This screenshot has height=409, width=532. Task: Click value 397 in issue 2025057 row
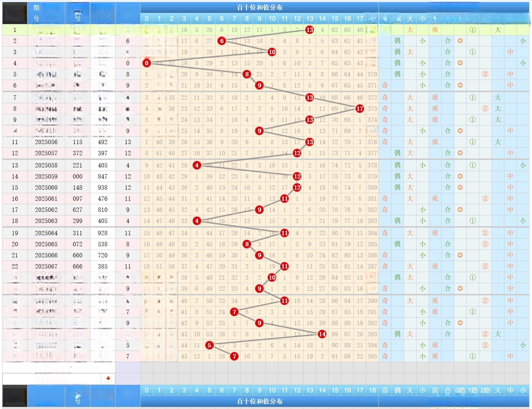coord(103,153)
